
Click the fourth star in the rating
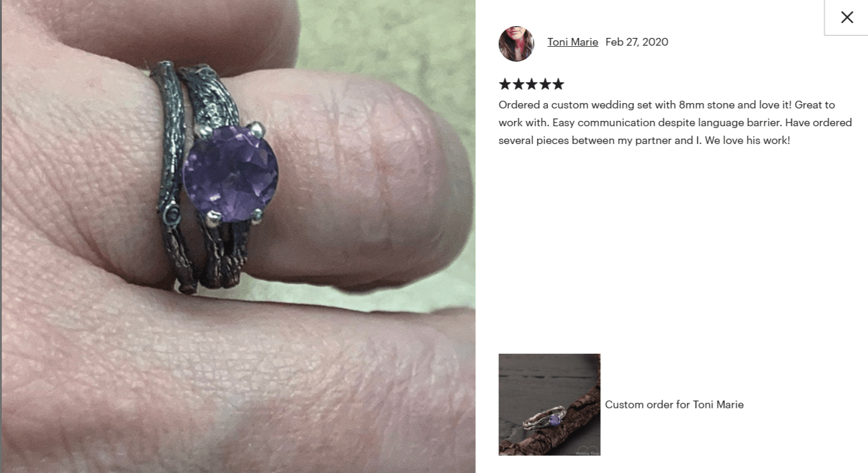pyautogui.click(x=544, y=84)
